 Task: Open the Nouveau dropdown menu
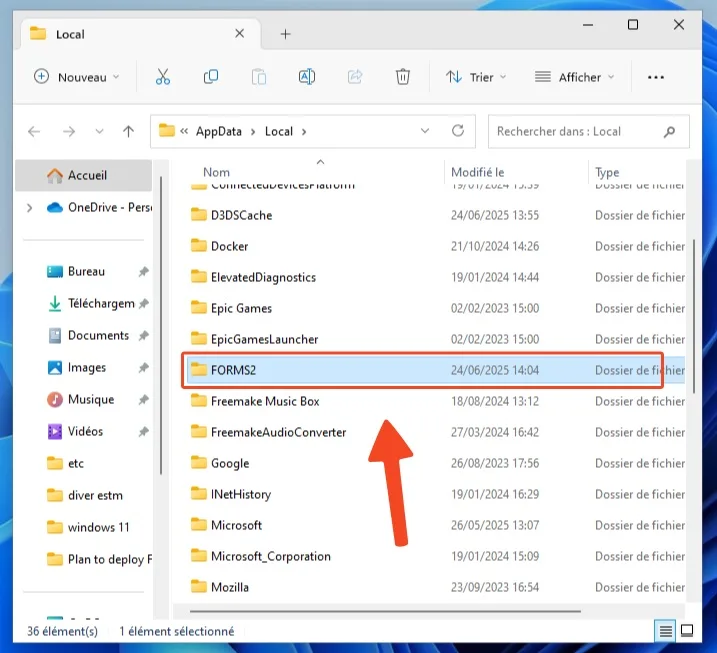pos(77,77)
